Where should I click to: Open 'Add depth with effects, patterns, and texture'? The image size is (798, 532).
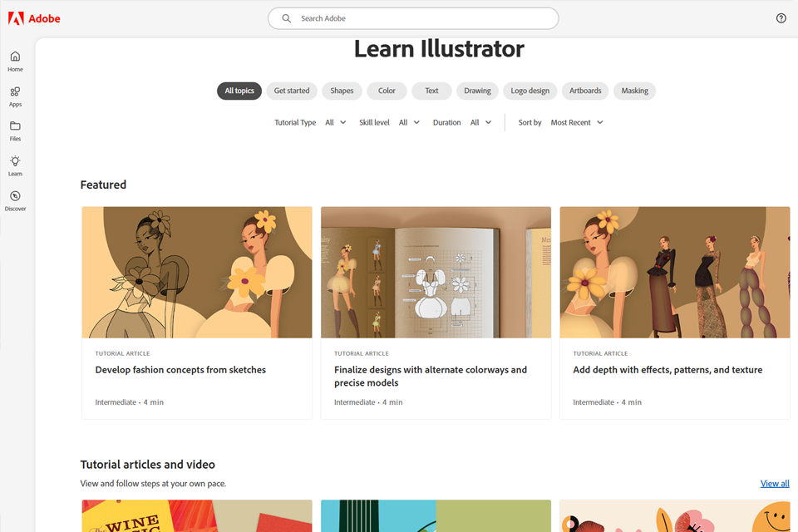(667, 370)
